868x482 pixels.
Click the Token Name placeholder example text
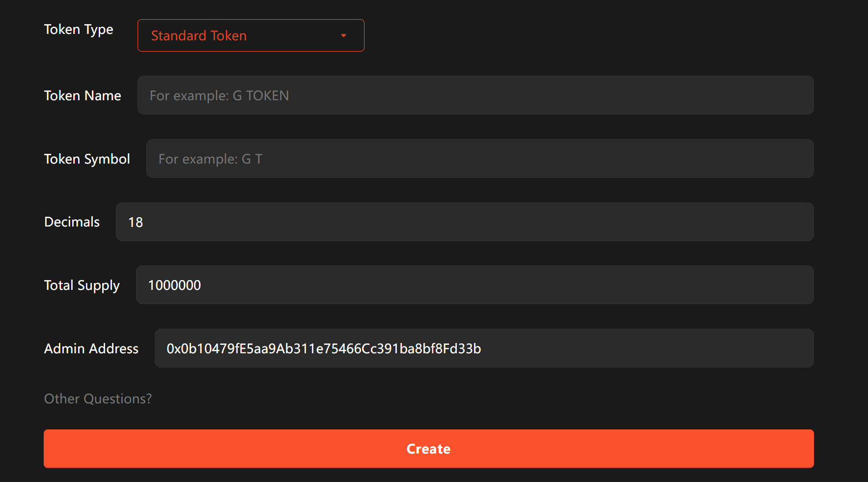(219, 95)
